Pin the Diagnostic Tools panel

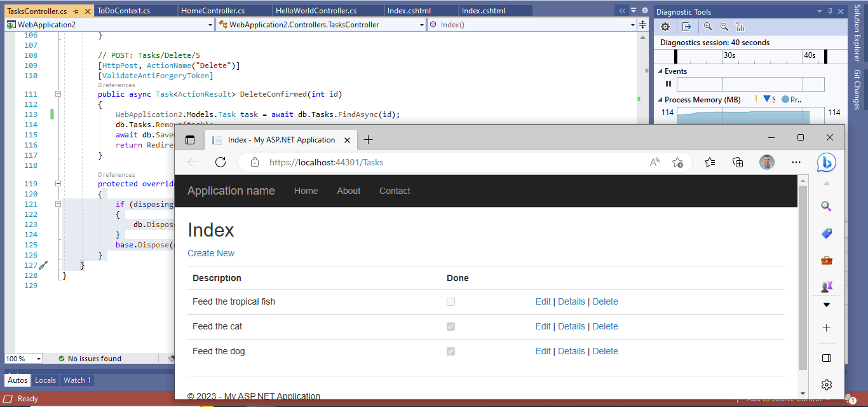coord(830,11)
